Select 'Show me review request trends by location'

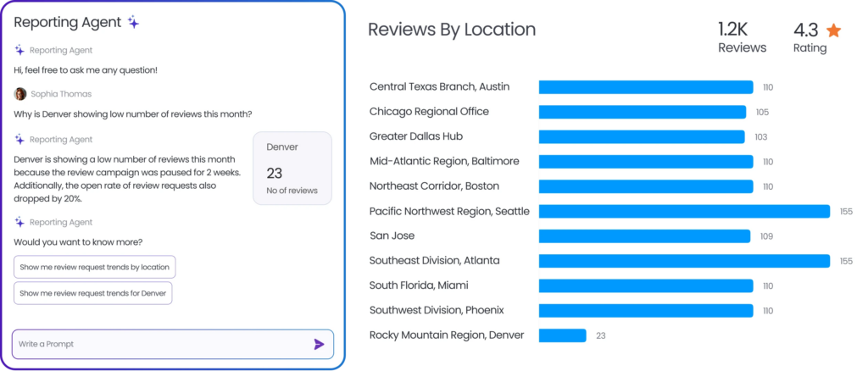(94, 267)
